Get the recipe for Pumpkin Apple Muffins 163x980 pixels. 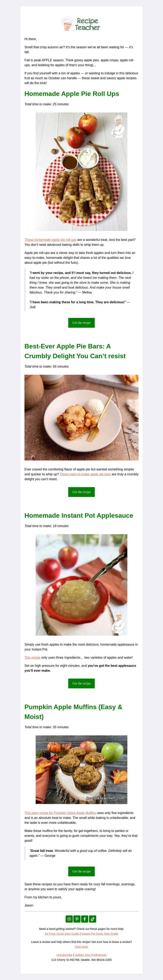(x=81, y=871)
